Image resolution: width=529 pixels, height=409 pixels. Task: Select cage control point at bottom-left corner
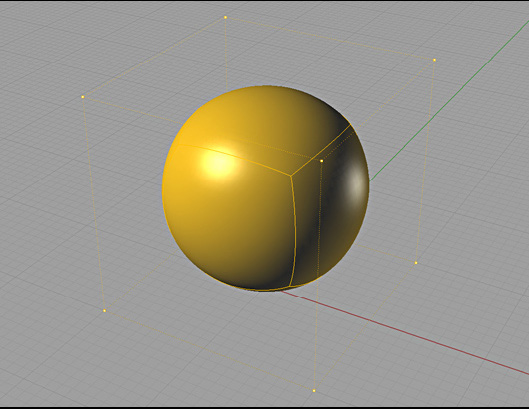104,310
